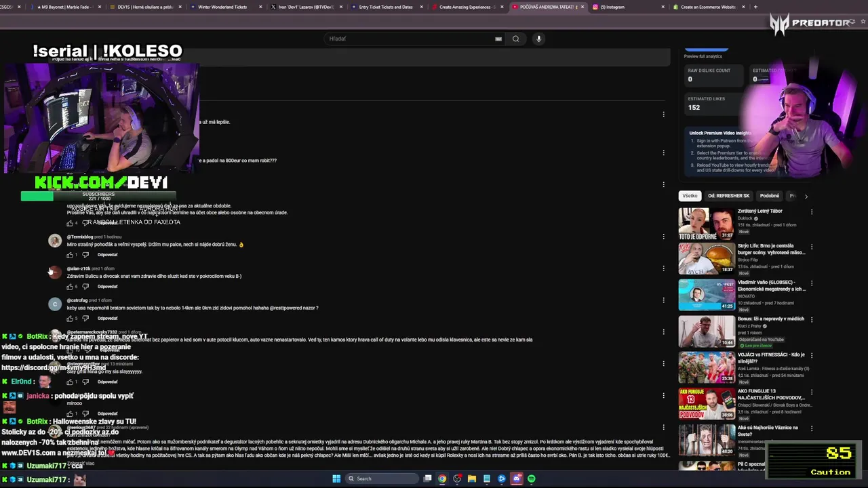Open VOJÁCI vs FITNESSÁCI video title
Image resolution: width=868 pixels, height=488 pixels.
[x=772, y=358]
